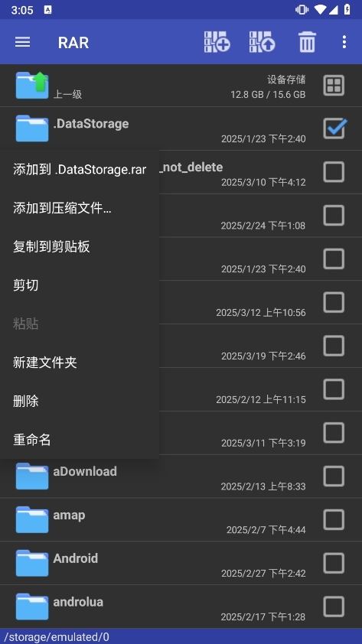Choose 复制到剪贴板 from context menu

click(80, 247)
